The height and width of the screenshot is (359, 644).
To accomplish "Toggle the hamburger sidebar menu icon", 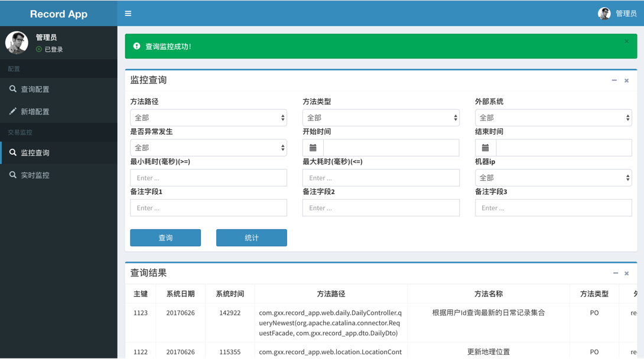I will coord(128,14).
